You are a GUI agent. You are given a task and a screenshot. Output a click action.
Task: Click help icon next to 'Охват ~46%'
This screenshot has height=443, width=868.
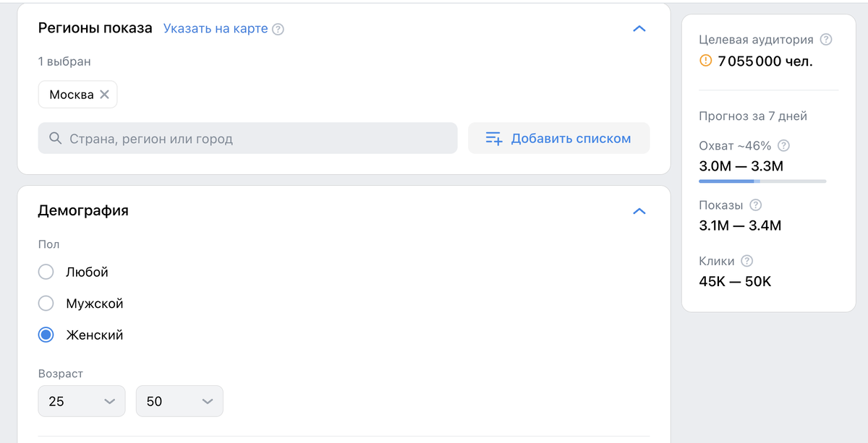[x=783, y=145]
